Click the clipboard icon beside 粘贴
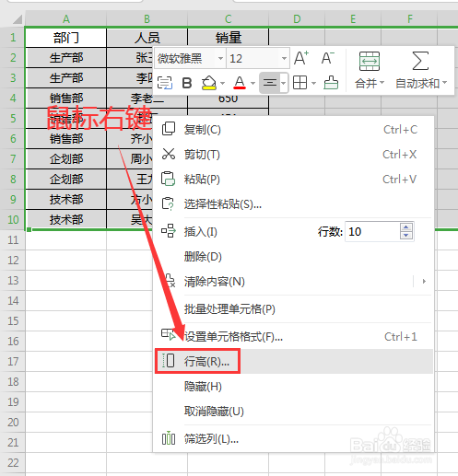 tap(168, 179)
